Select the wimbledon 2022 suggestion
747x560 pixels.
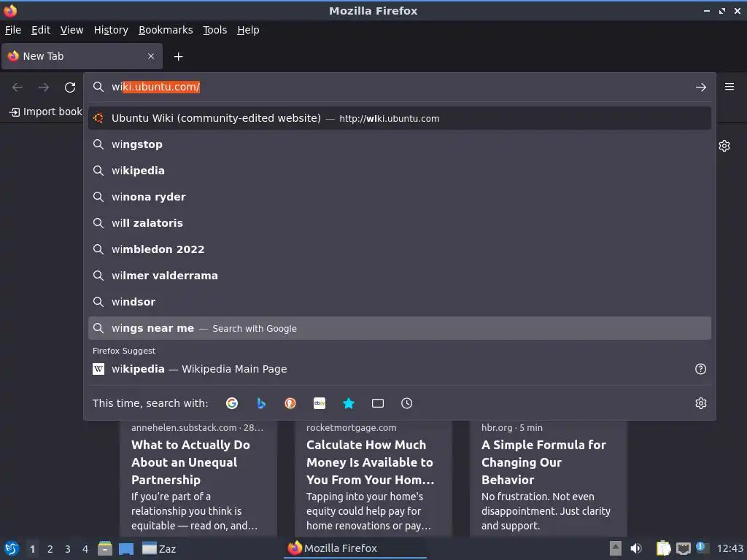tap(399, 249)
